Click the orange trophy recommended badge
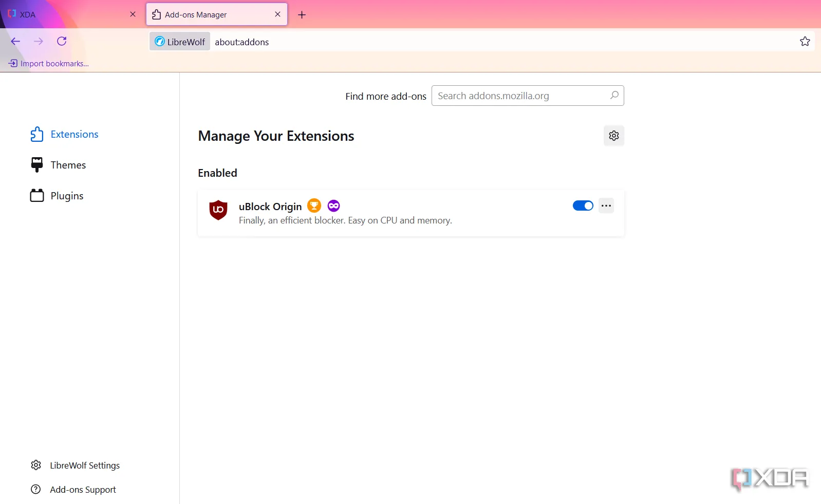821x504 pixels. 314,206
